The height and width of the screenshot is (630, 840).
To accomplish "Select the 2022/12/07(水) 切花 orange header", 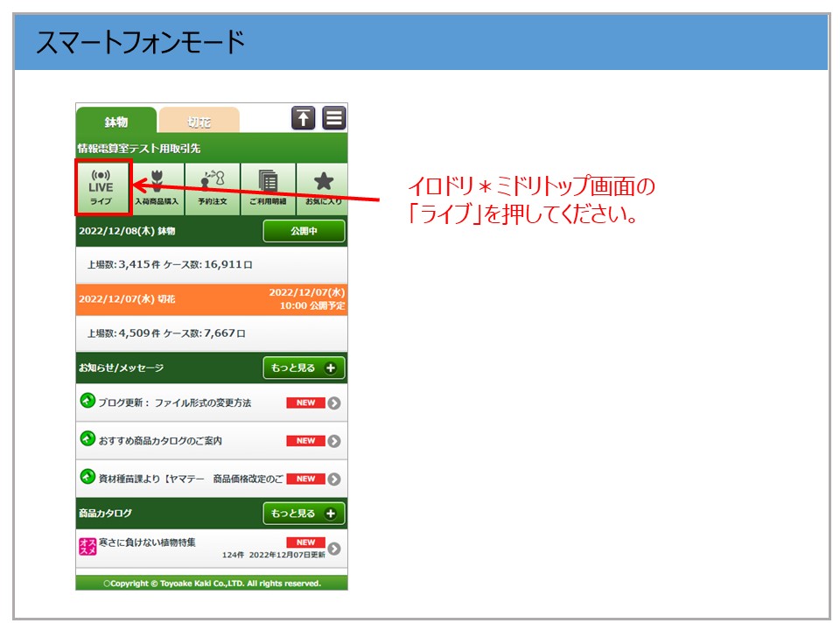I will pos(211,299).
